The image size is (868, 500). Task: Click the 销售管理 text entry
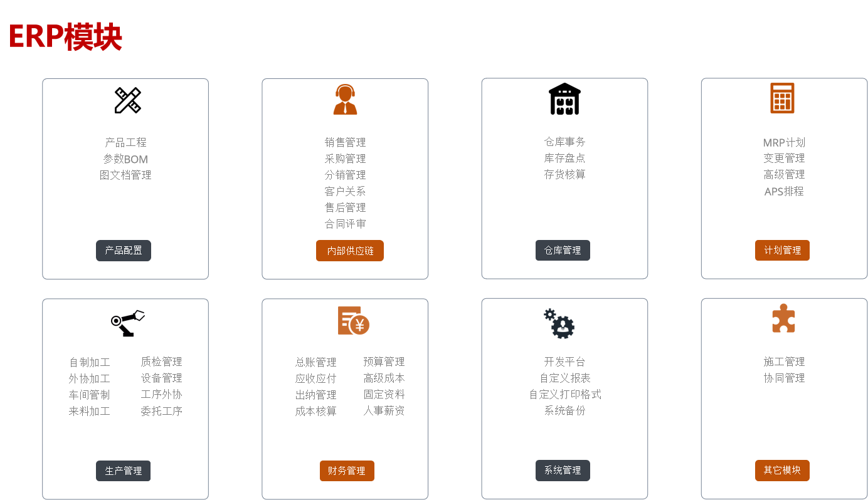pyautogui.click(x=345, y=142)
